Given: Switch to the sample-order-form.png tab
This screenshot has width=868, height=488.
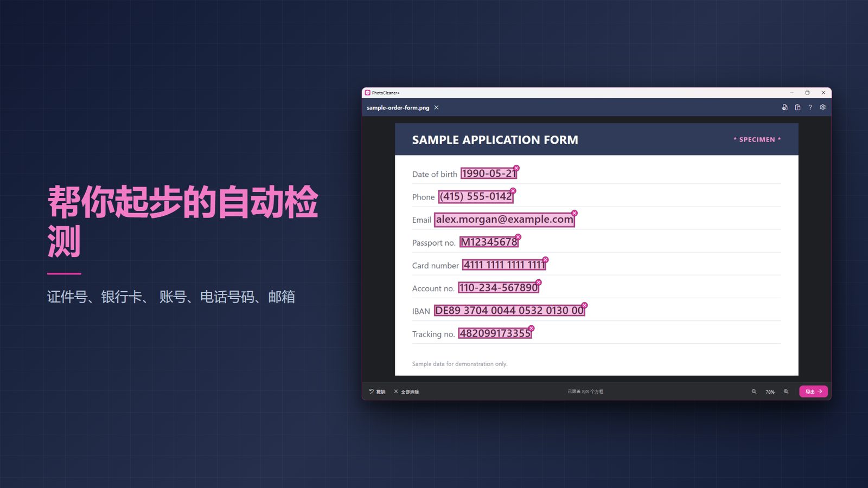Looking at the screenshot, I should pos(398,107).
